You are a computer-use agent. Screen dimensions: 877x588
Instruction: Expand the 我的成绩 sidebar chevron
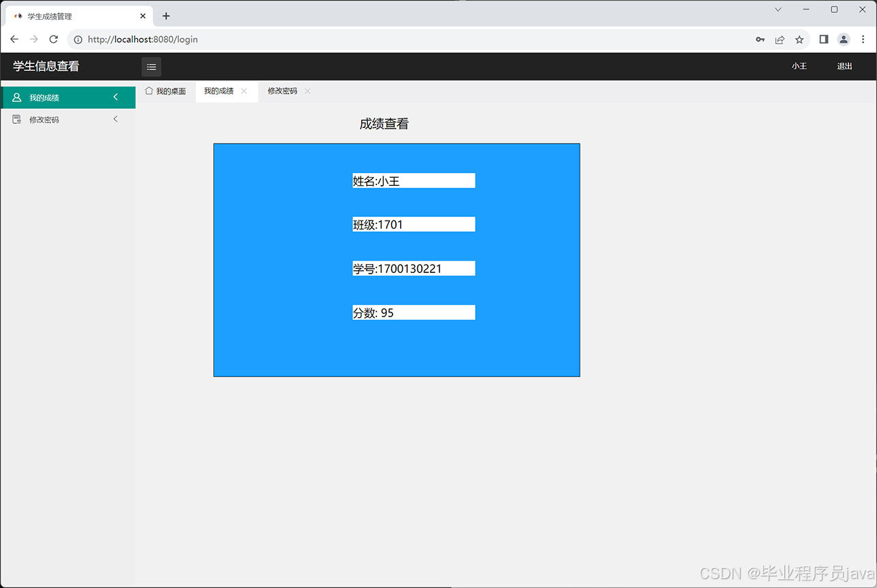tap(116, 97)
